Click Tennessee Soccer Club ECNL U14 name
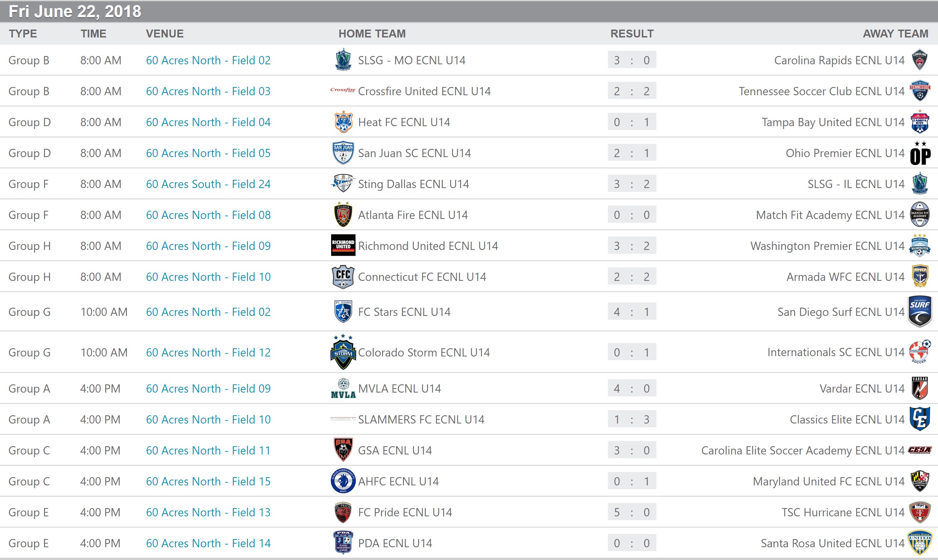Image resolution: width=938 pixels, height=560 pixels. click(x=821, y=91)
